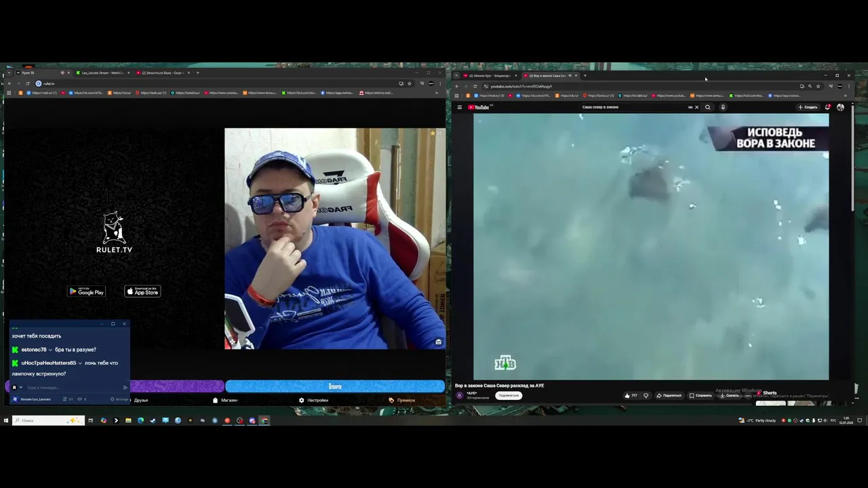Viewport: 868px width, 488px height.
Task: Bookmark the rulet.tv page with the star
Action: click(x=409, y=83)
